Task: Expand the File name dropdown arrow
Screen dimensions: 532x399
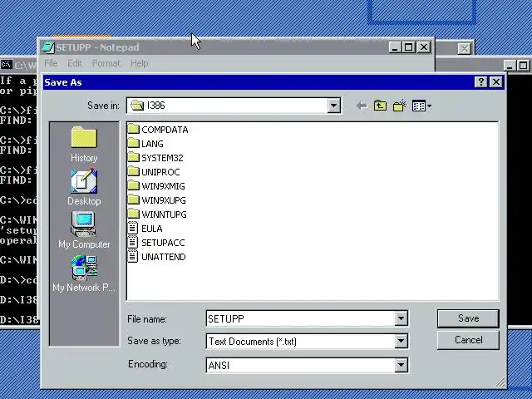Action: pyautogui.click(x=401, y=318)
